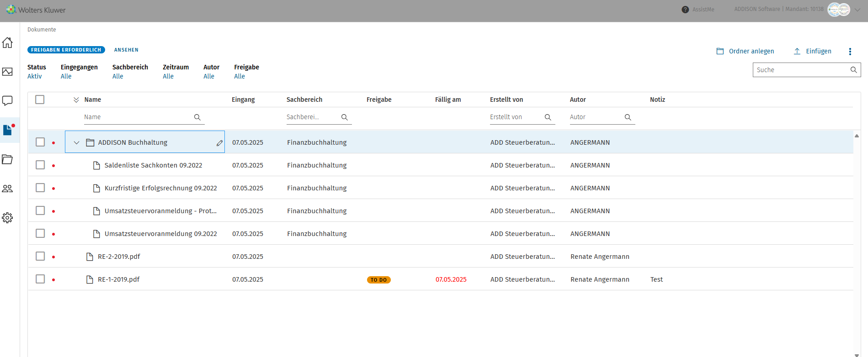
Task: Open the settings gear sidebar icon
Action: (x=7, y=218)
